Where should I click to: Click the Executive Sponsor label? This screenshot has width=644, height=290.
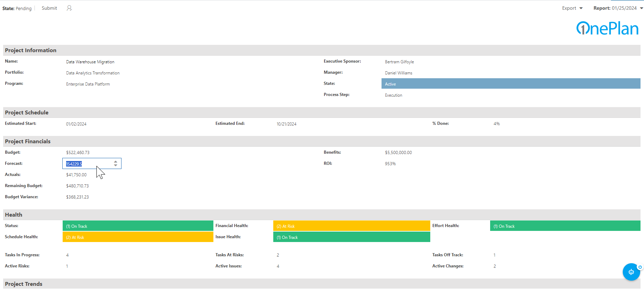pos(342,61)
